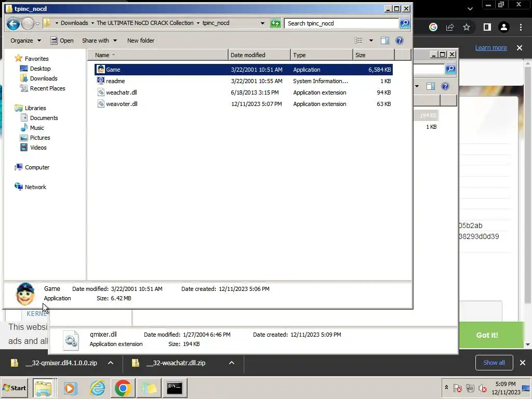Click Downloads in the address breadcrumb
The width and height of the screenshot is (532, 399).
coord(74,23)
